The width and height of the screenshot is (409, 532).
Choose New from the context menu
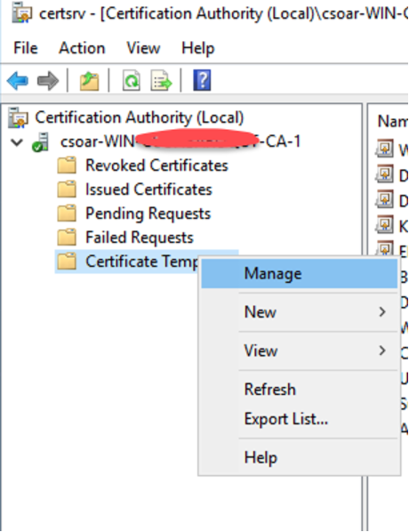299,311
